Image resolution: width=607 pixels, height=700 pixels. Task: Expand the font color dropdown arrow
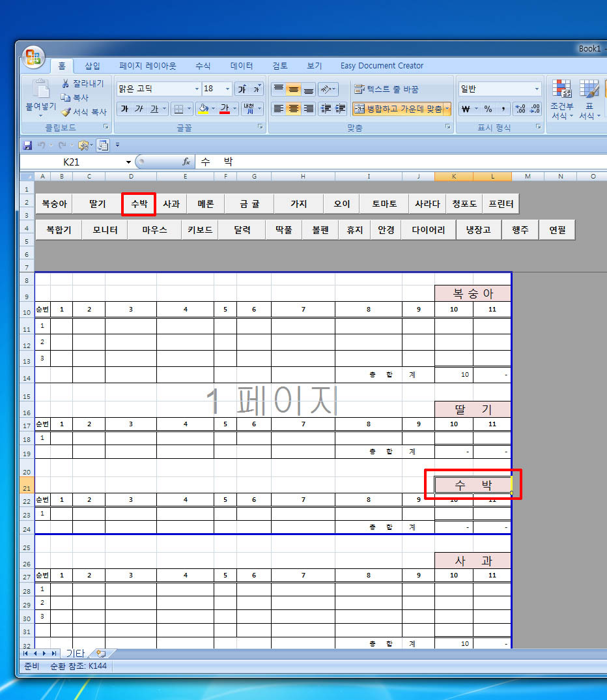234,108
